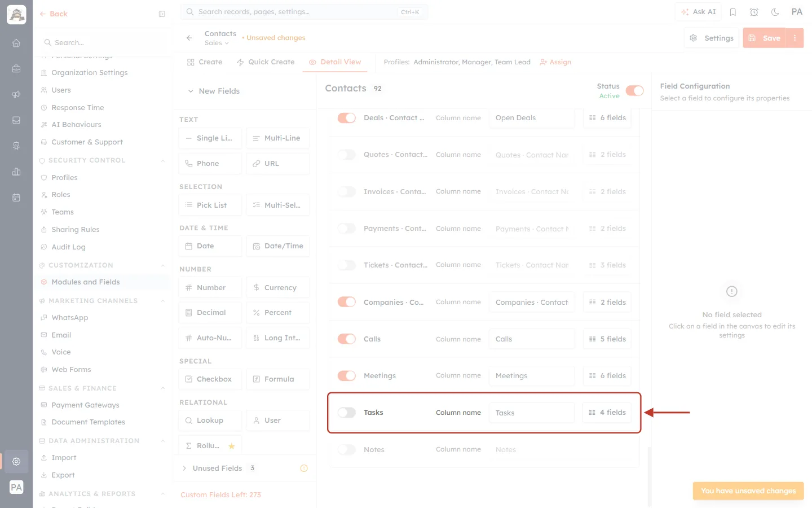The width and height of the screenshot is (812, 508).
Task: Click the Assign profiles link
Action: click(555, 62)
